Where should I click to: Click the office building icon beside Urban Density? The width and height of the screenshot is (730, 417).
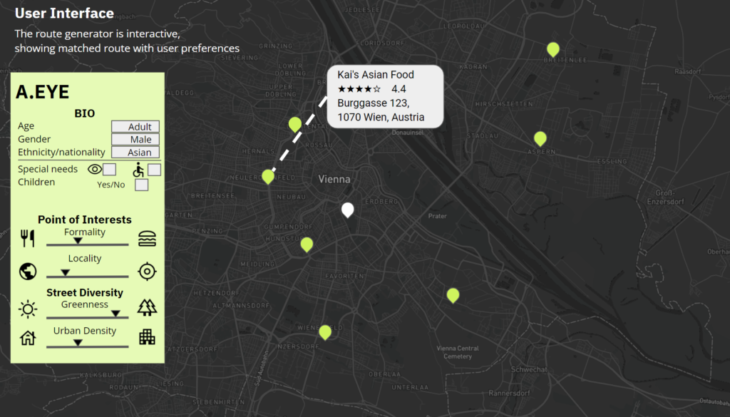click(x=147, y=338)
